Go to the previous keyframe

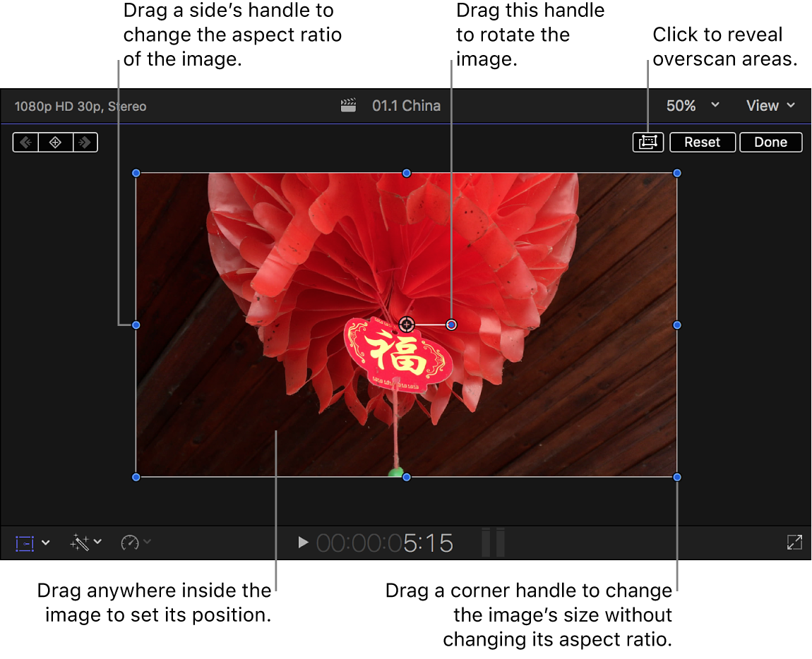(25, 142)
